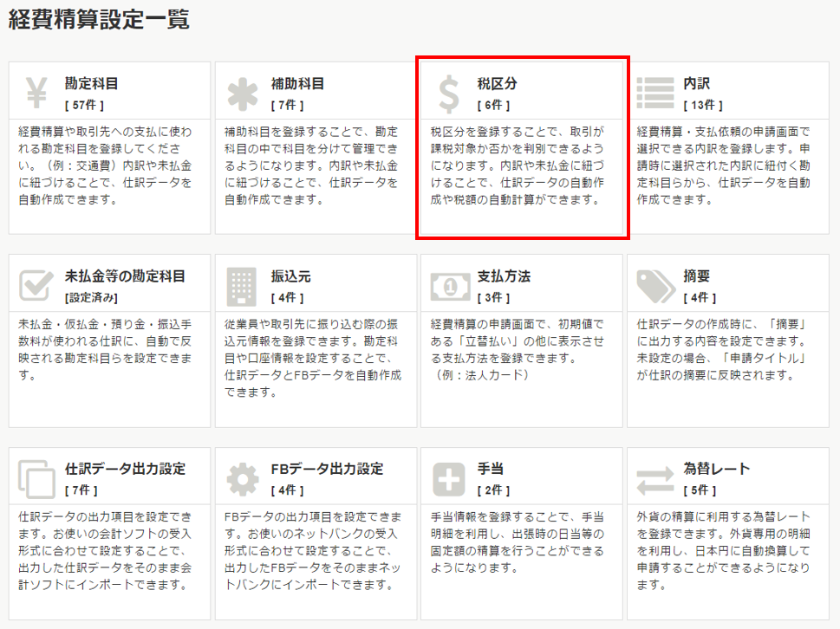Screen dimensions: 840x629
Task: Open the 勘定科目 settings link
Action: pyautogui.click(x=91, y=84)
